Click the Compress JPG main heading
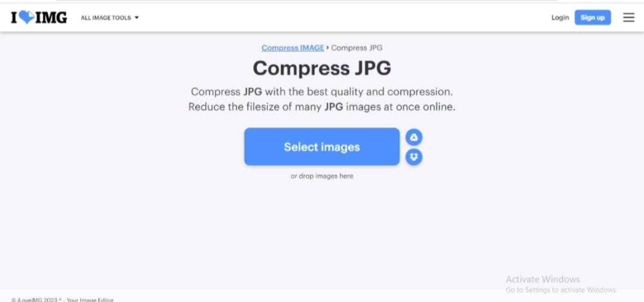The height and width of the screenshot is (302, 644). (x=321, y=68)
